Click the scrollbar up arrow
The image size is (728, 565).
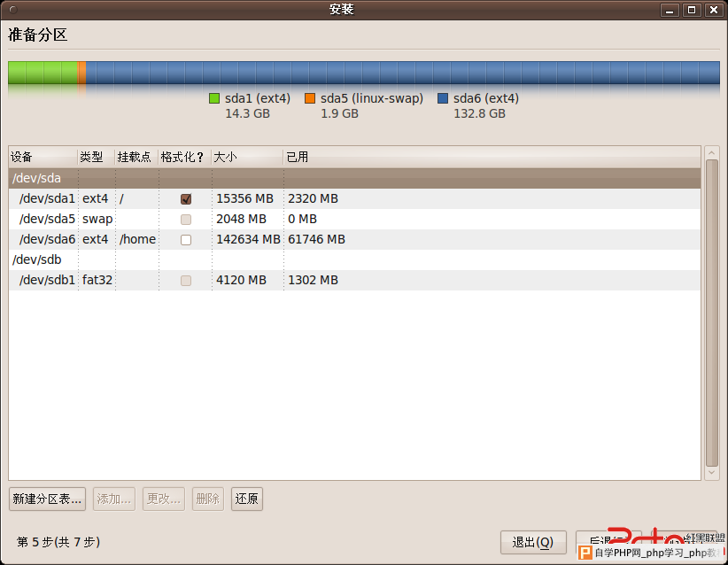tap(712, 152)
